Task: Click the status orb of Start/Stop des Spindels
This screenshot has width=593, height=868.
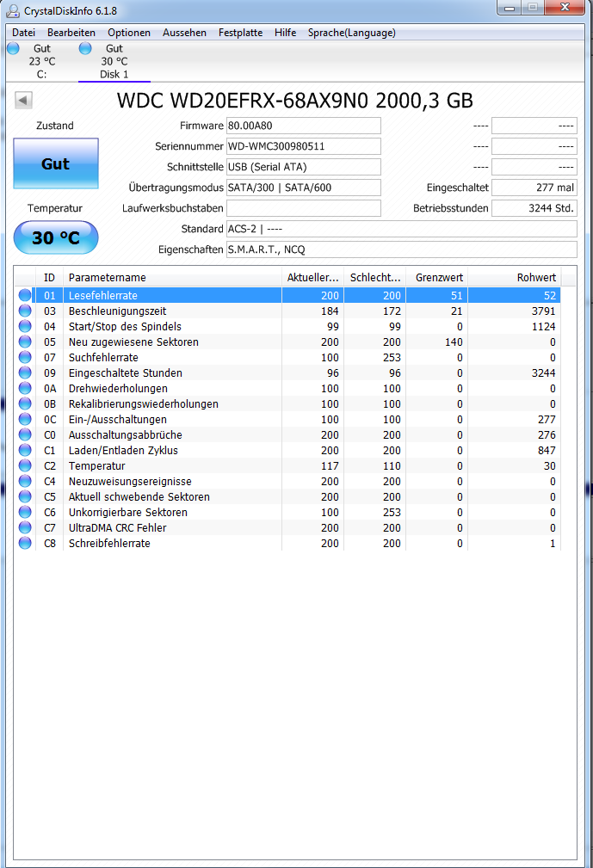Action: pos(25,326)
